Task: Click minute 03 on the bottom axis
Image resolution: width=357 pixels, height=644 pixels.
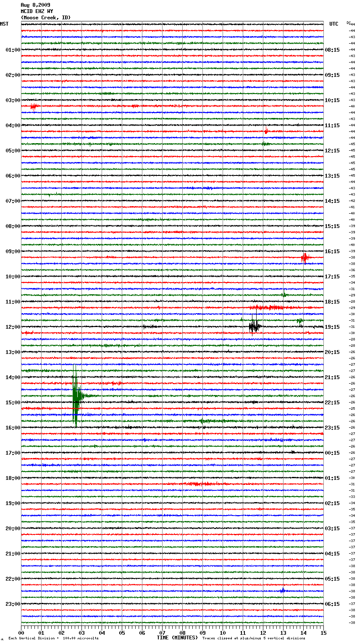Action: tap(81, 633)
